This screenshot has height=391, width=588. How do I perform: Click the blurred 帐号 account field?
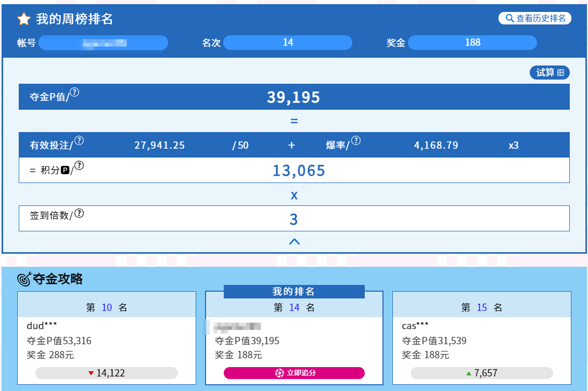[x=103, y=43]
